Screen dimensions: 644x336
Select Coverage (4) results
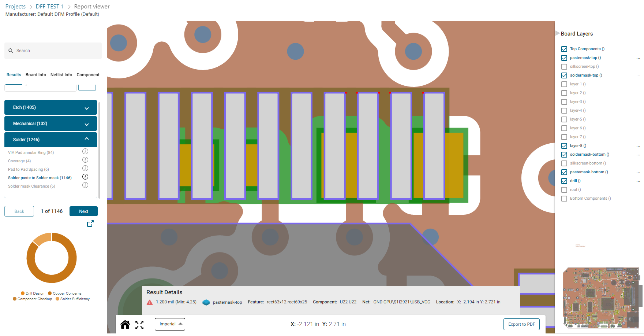pyautogui.click(x=19, y=161)
